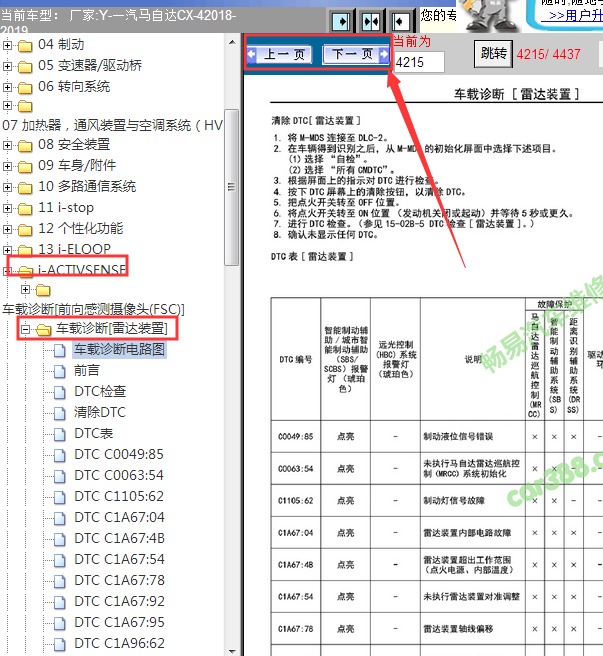603x656 pixels.
Task: Click table text 雷达装置内部电路故障
Action: (x=467, y=533)
